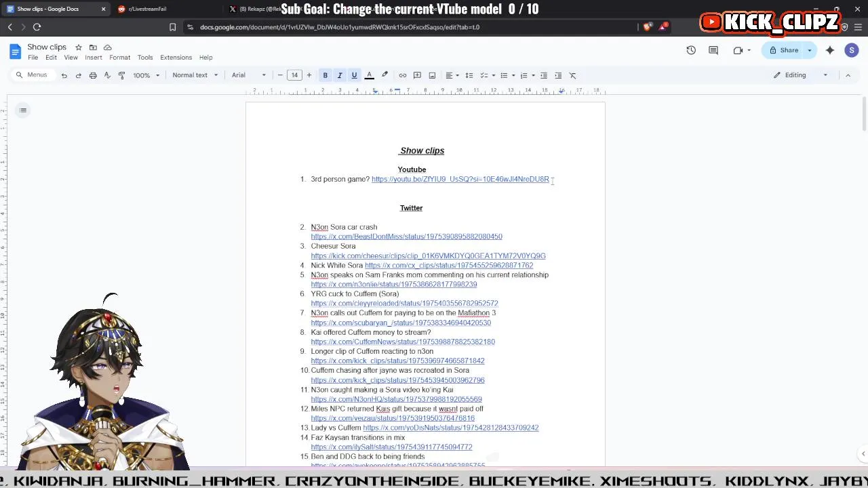The image size is (868, 488).
Task: Open the Brave Shields lion icon
Action: (x=646, y=27)
